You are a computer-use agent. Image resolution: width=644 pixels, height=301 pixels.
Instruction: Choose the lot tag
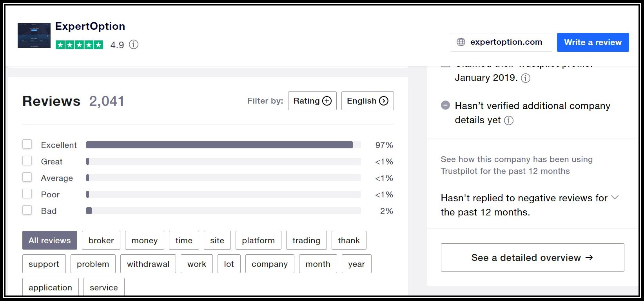[x=229, y=264]
